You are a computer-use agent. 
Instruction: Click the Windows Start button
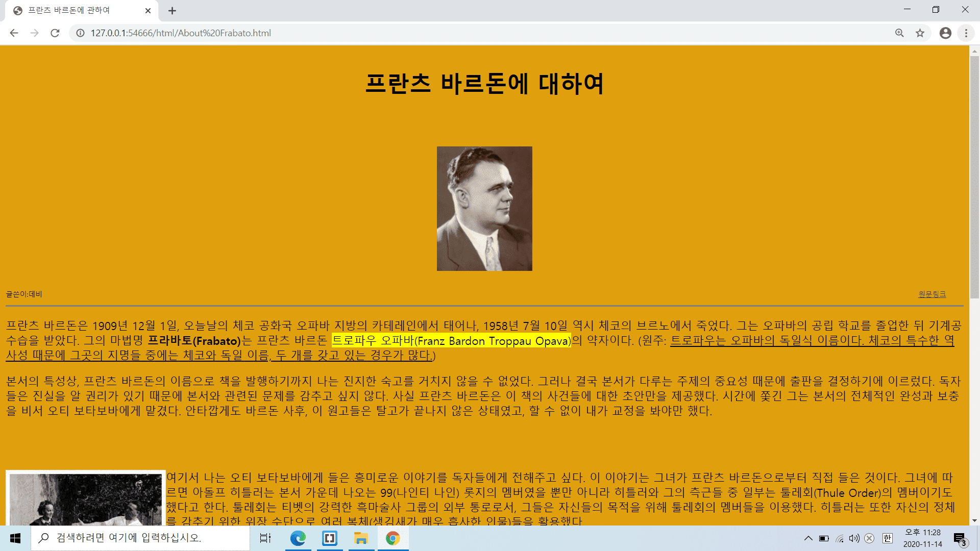pos(15,538)
